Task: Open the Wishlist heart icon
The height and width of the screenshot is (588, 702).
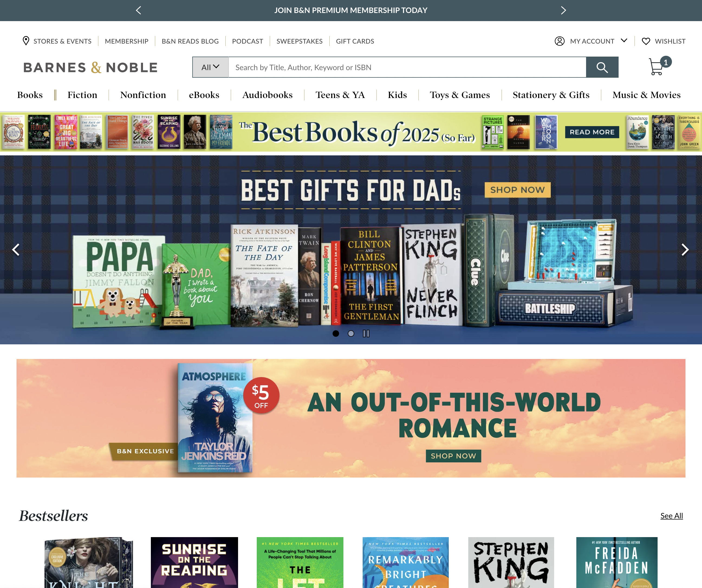Action: coord(645,41)
